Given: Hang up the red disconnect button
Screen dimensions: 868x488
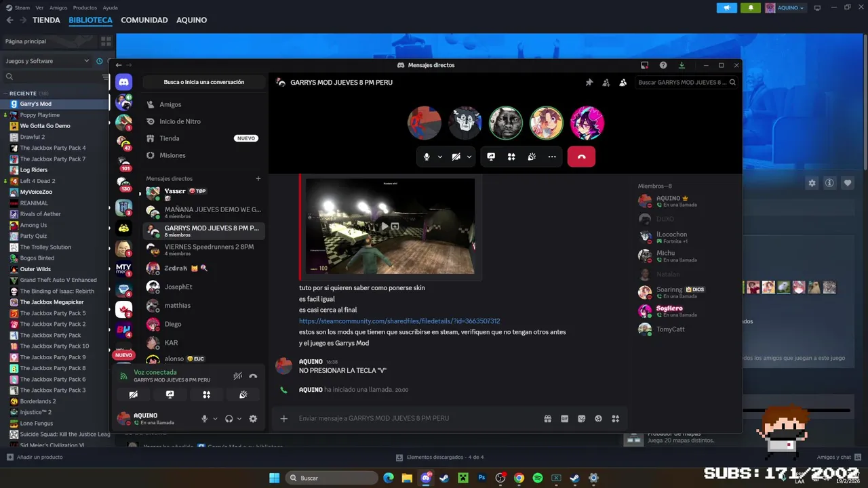Looking at the screenshot, I should pyautogui.click(x=581, y=157).
